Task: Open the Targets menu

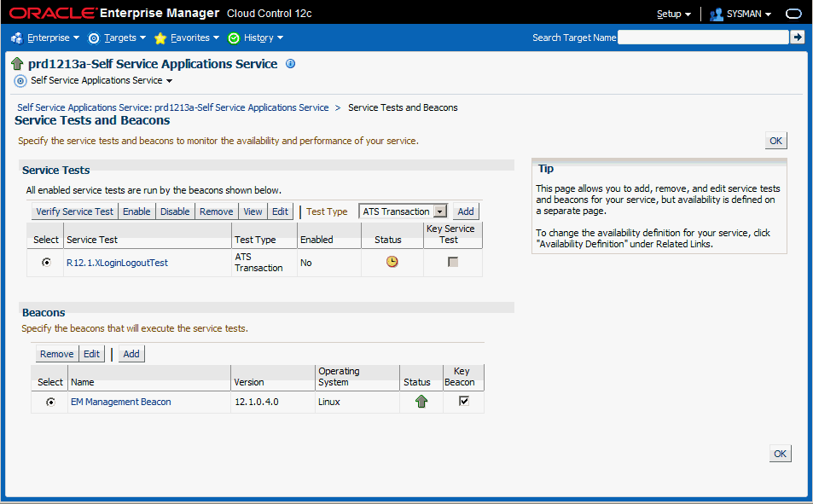Action: click(x=125, y=38)
